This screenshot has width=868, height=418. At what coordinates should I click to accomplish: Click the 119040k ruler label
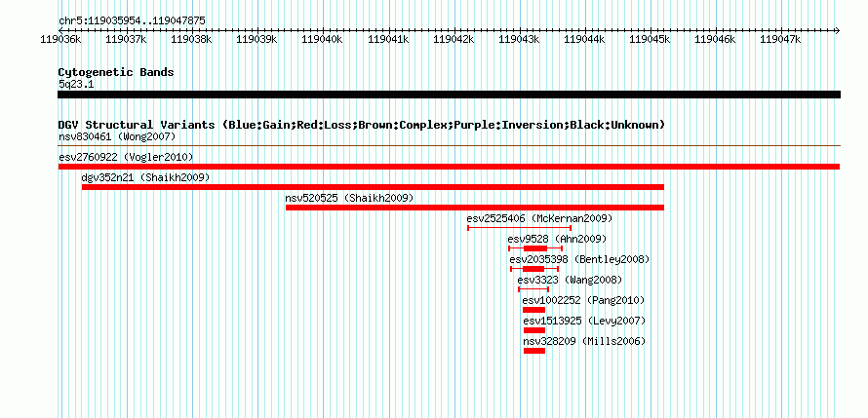tap(322, 39)
